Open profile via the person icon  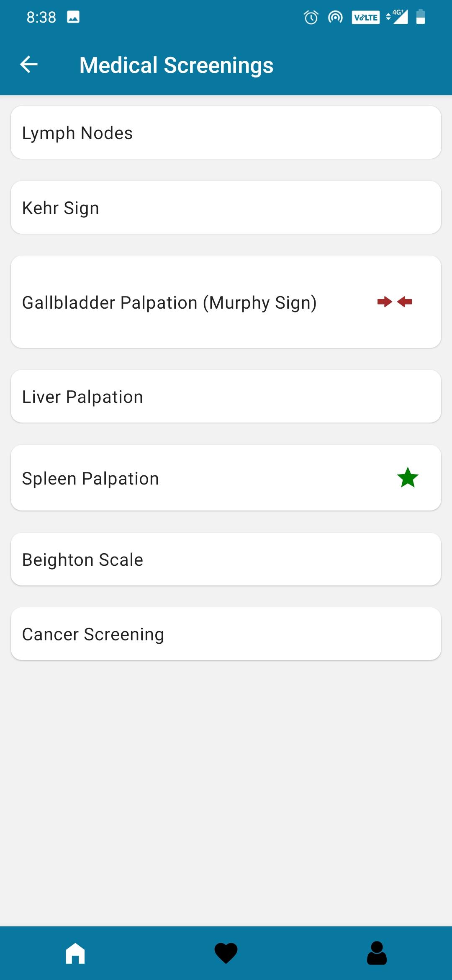click(x=377, y=953)
